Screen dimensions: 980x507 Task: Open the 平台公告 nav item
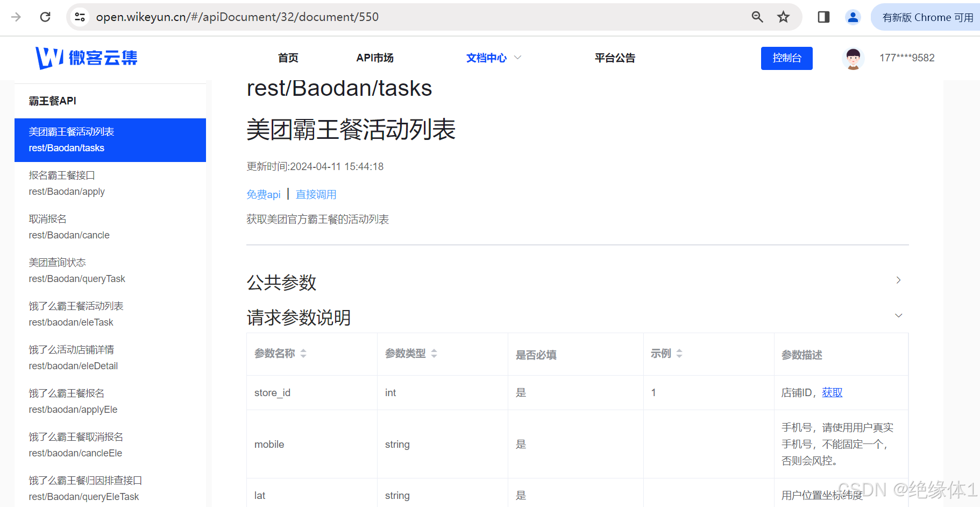[x=615, y=58]
